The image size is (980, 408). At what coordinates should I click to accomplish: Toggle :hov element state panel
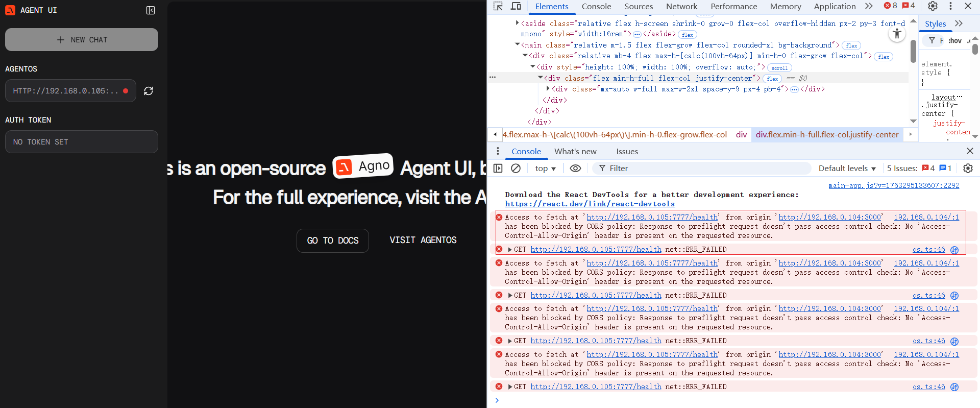(954, 40)
